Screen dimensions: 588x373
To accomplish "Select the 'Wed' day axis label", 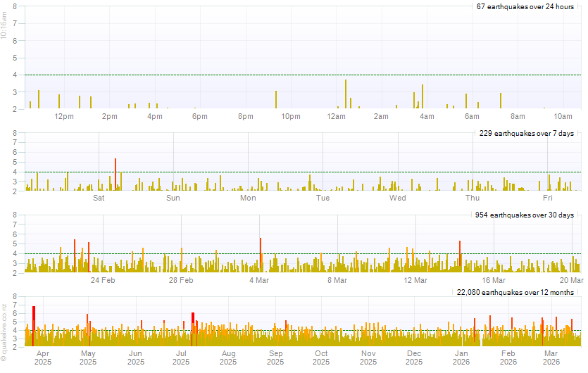I will click(x=398, y=198).
